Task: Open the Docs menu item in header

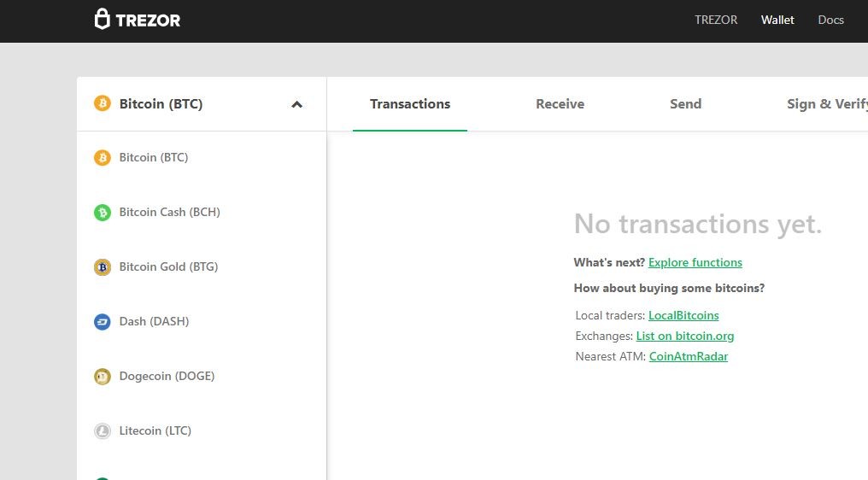Action: [830, 20]
